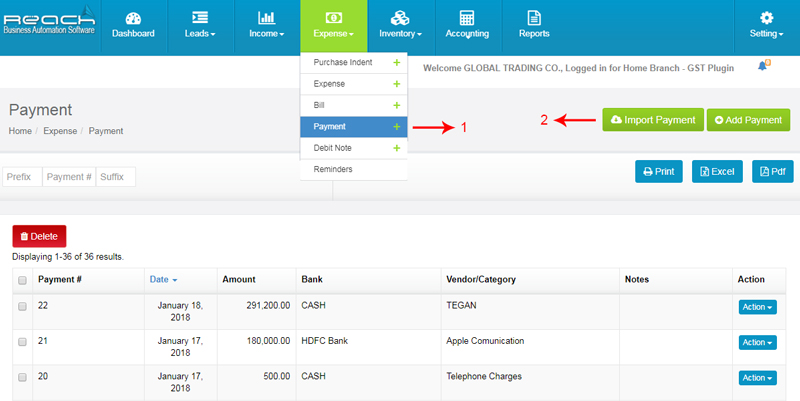800x401 pixels.
Task: Focus the Suffix input field
Action: [116, 177]
